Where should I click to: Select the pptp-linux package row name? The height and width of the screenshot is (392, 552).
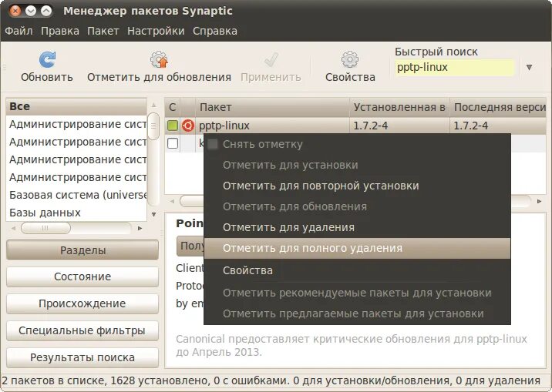tap(224, 126)
